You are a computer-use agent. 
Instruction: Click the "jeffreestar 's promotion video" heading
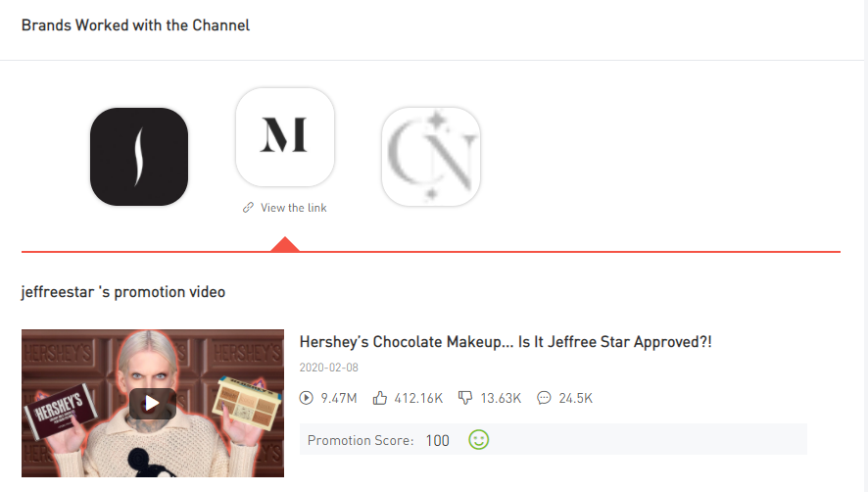tap(123, 292)
